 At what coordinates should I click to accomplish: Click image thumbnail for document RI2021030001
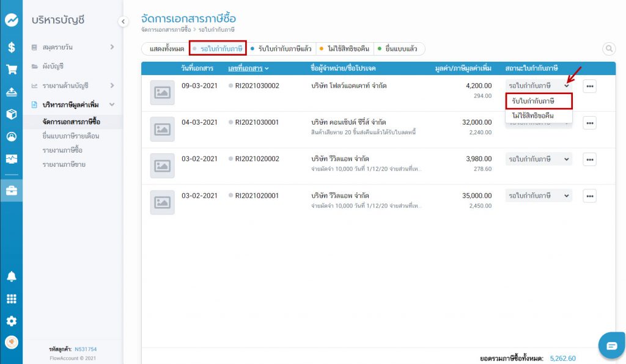(x=162, y=129)
